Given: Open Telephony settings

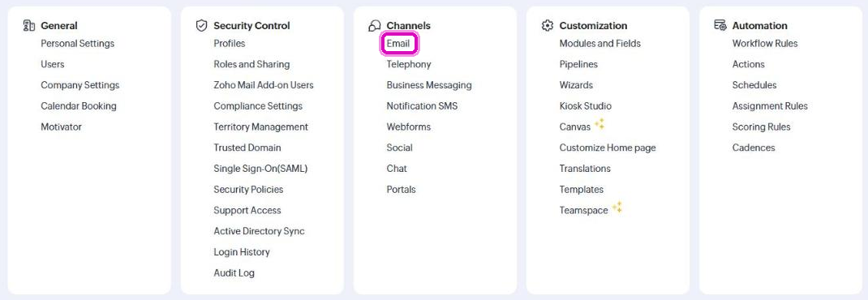Looking at the screenshot, I should [x=409, y=64].
